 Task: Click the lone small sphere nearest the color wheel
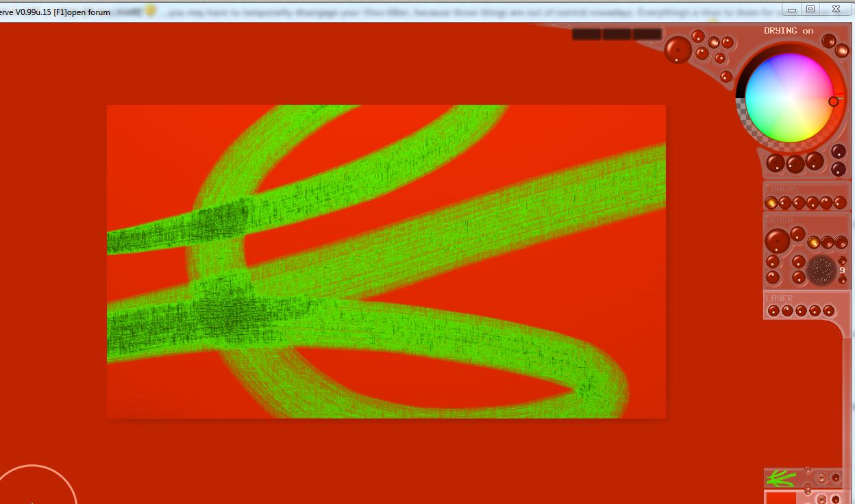point(726,76)
